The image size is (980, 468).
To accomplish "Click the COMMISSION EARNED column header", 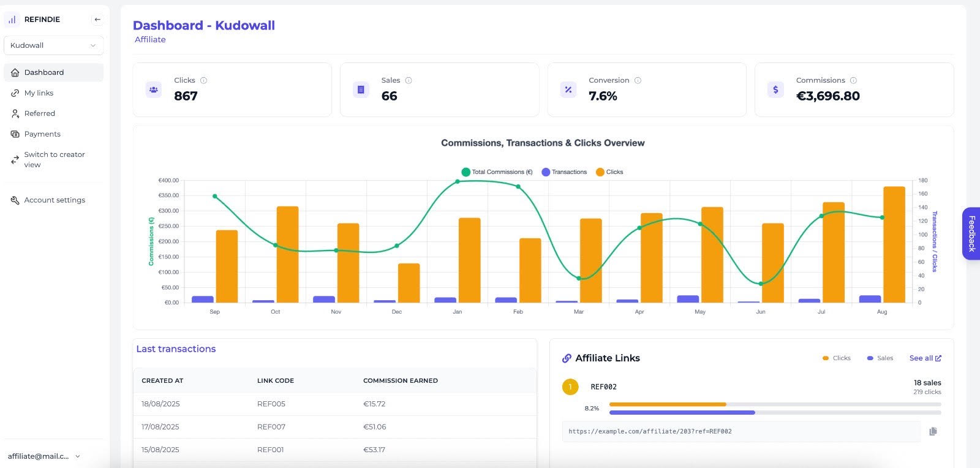I will coord(401,381).
